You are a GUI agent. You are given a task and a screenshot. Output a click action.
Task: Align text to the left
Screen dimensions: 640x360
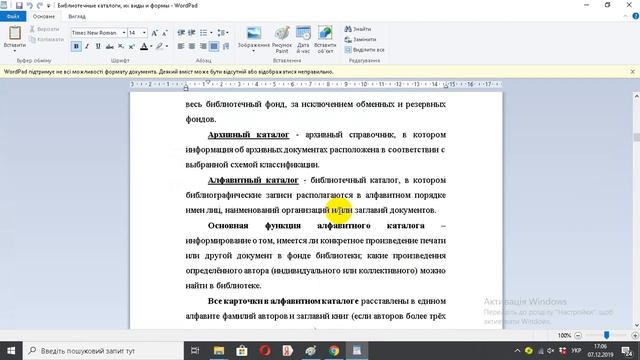181,46
